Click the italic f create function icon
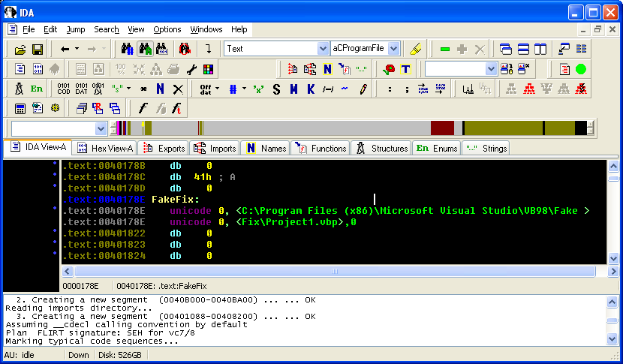 (143, 109)
